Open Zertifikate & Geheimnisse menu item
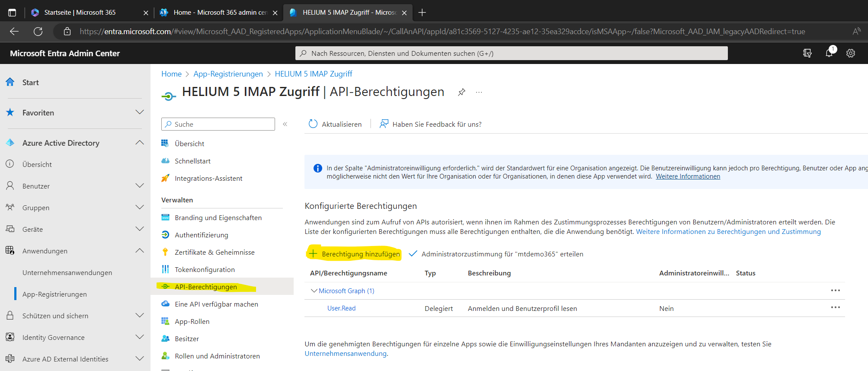The image size is (868, 371). (214, 252)
